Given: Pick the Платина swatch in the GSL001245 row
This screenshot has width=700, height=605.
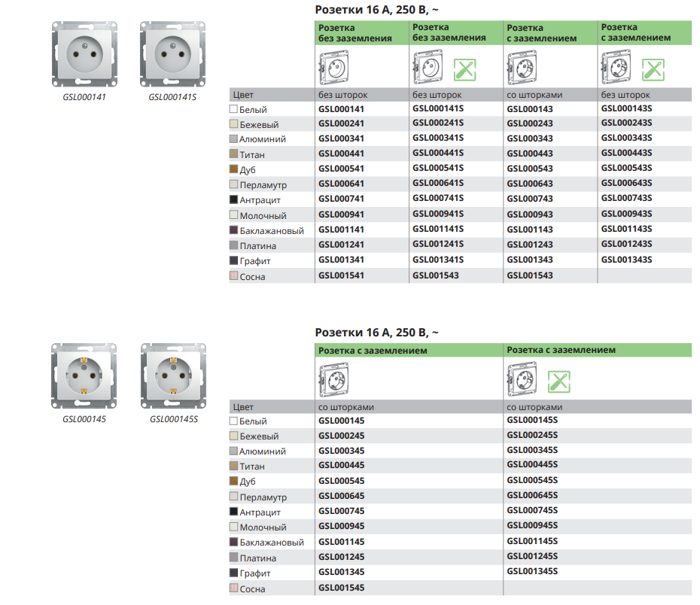Looking at the screenshot, I should point(233,557).
